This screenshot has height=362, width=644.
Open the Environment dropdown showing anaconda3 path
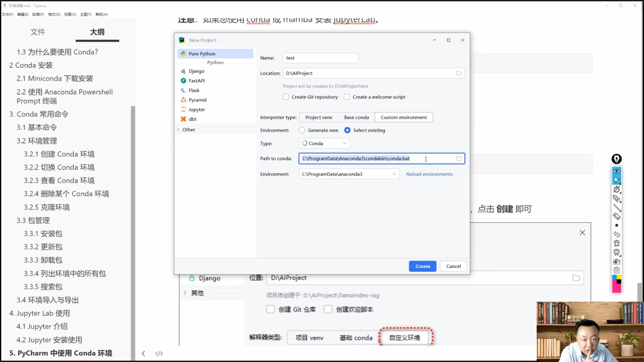click(349, 174)
